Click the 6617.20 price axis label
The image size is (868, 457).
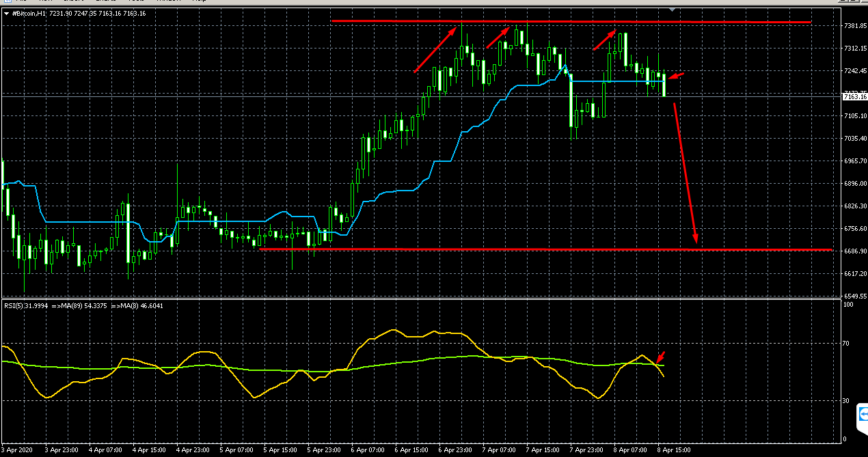[855, 274]
